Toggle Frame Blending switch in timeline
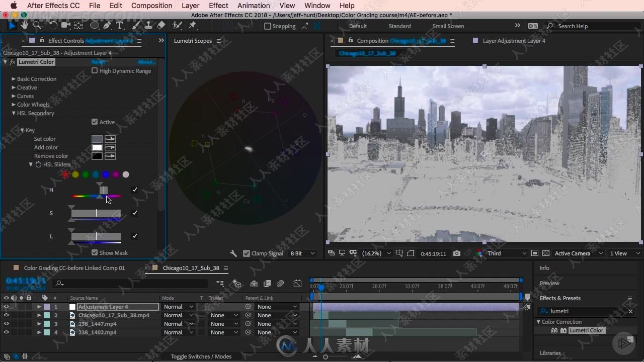This screenshot has width=644, height=362. click(x=267, y=284)
